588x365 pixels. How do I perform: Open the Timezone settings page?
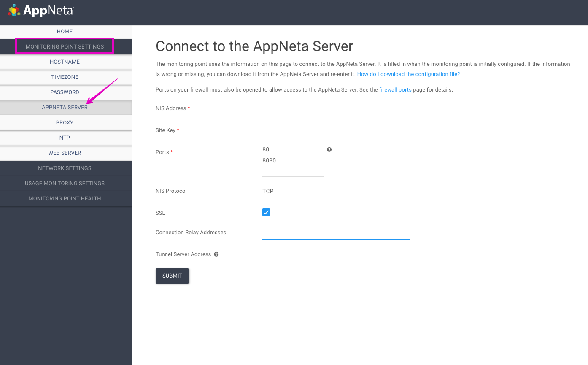coord(65,77)
